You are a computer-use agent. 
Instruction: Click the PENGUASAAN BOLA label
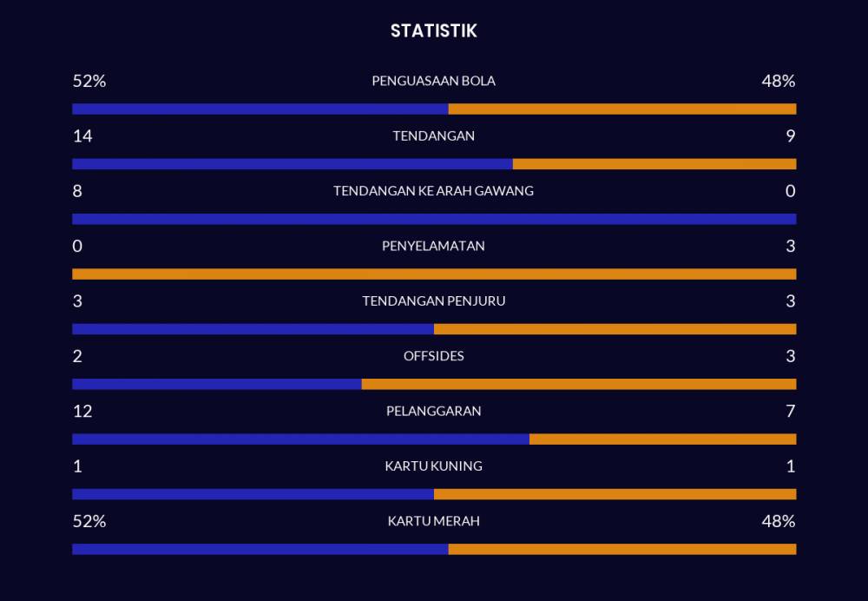click(433, 81)
